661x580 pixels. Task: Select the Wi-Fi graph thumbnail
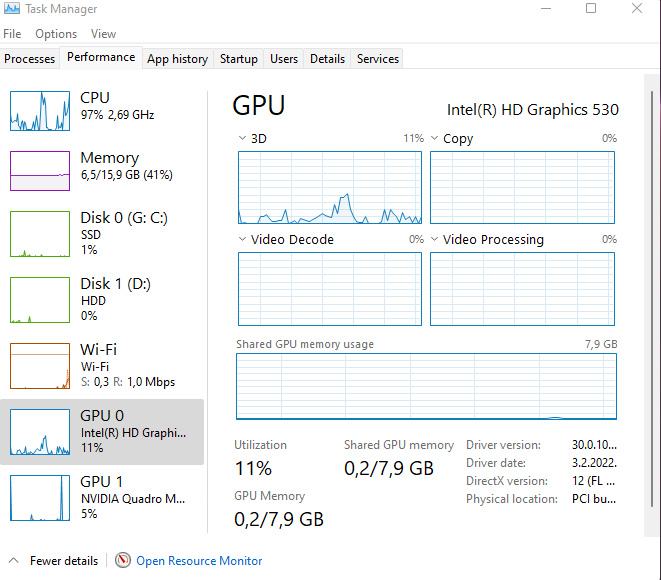[x=39, y=366]
